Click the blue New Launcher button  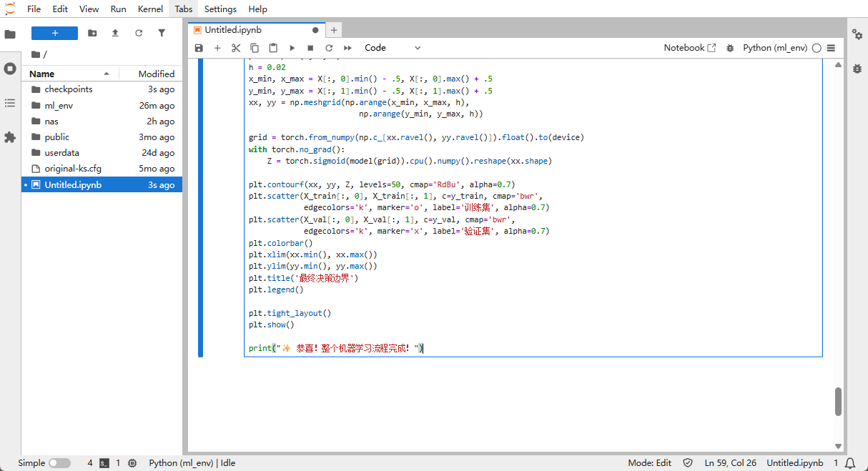pos(54,33)
